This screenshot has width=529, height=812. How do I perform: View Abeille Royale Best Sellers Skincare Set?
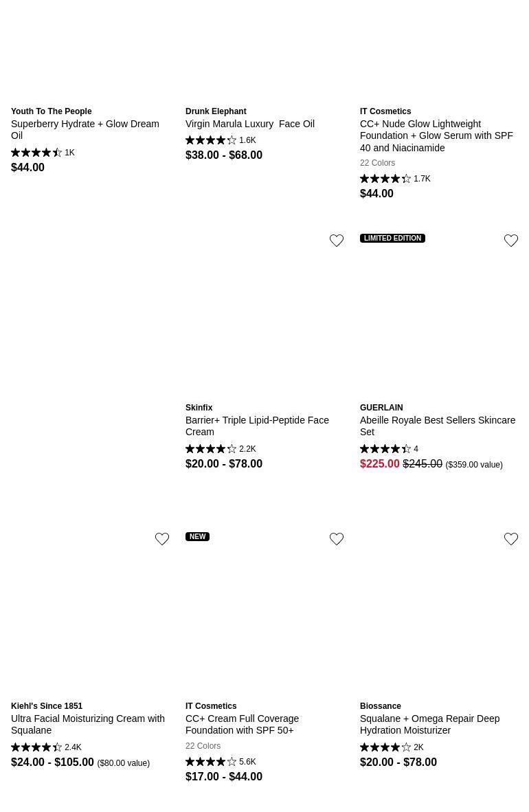(437, 426)
